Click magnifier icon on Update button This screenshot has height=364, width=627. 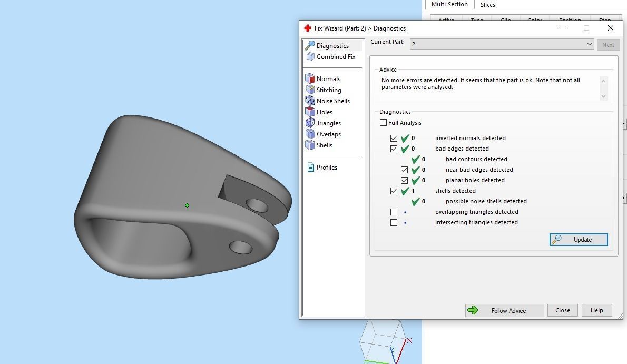coord(556,239)
